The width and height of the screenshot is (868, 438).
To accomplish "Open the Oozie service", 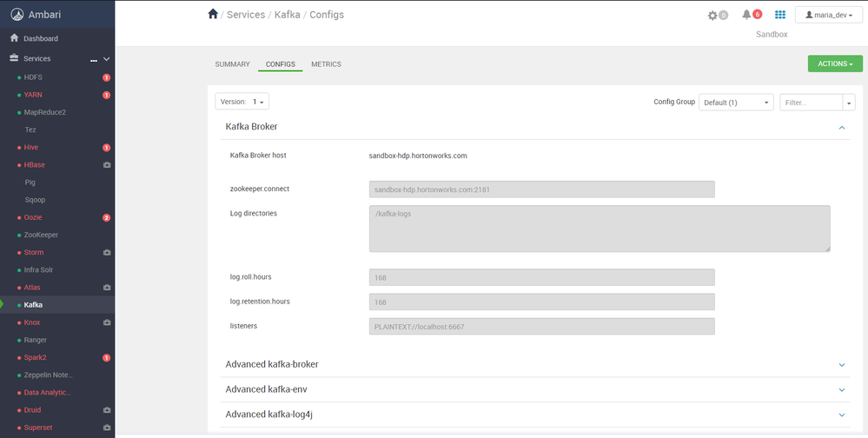I will (x=33, y=217).
